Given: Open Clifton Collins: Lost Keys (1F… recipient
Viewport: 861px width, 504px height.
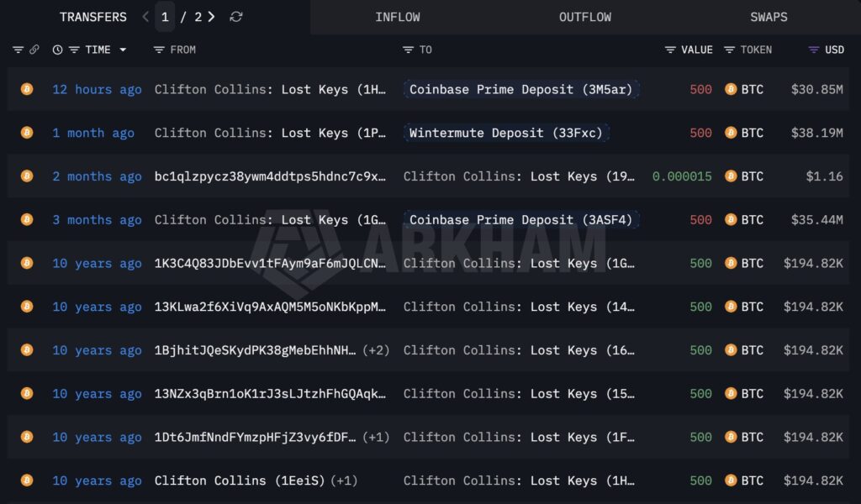Looking at the screenshot, I should click(x=519, y=437).
